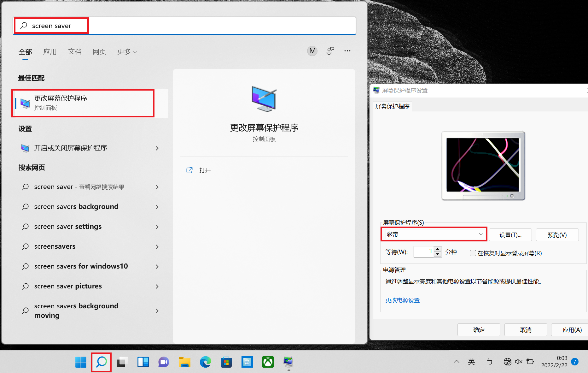Increase the wait minutes spinner up arrow
588x373 pixels.
[438, 249]
